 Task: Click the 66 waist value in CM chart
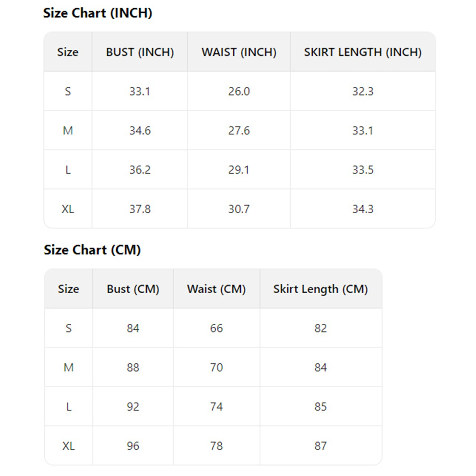click(x=216, y=328)
